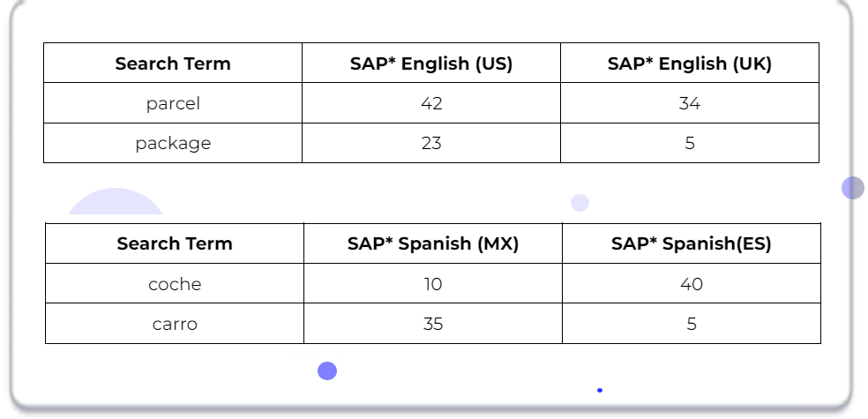Select the SAP* Spanish (MX) column header
The image size is (868, 419).
[x=433, y=243]
